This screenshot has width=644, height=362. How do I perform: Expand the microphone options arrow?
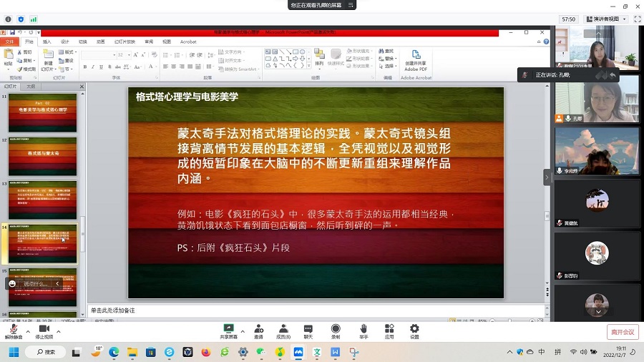click(x=28, y=332)
